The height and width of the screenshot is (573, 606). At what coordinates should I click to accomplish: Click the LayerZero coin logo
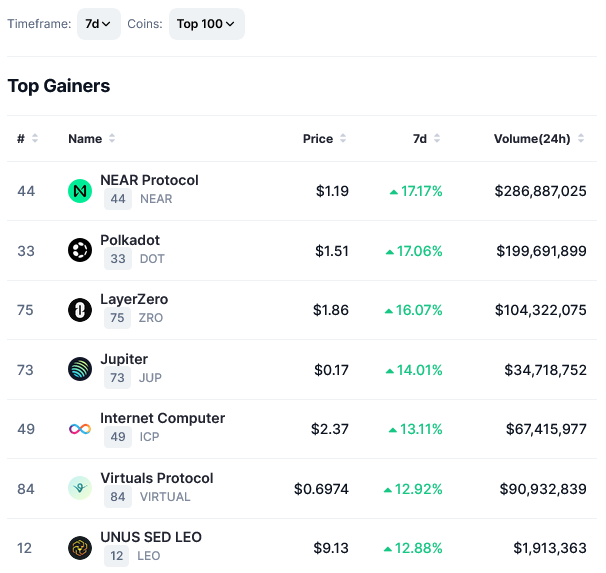pyautogui.click(x=80, y=310)
